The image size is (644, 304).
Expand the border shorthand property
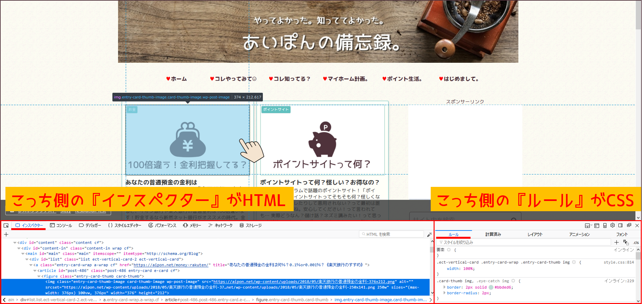[444, 287]
